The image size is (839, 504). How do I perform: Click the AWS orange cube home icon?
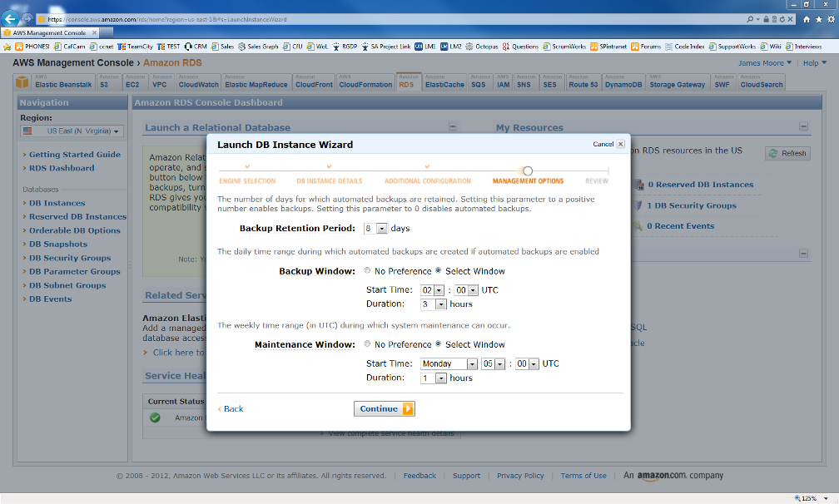coord(22,82)
